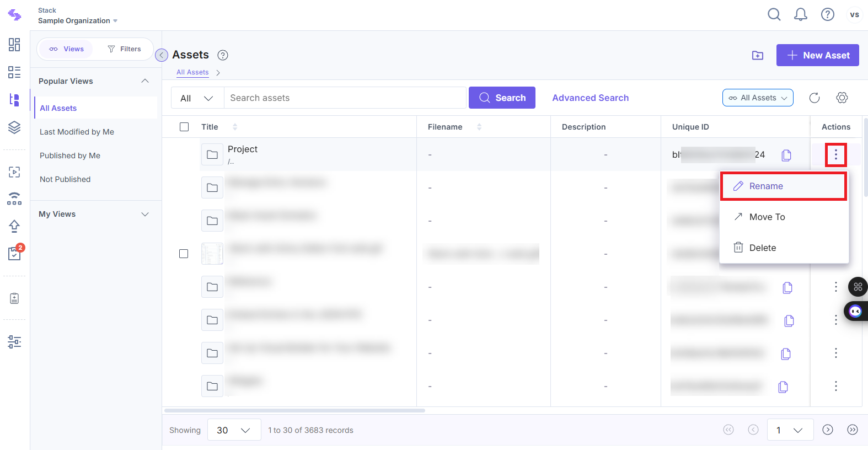868x450 pixels.
Task: Copy the Project folder unique ID
Action: pos(786,155)
